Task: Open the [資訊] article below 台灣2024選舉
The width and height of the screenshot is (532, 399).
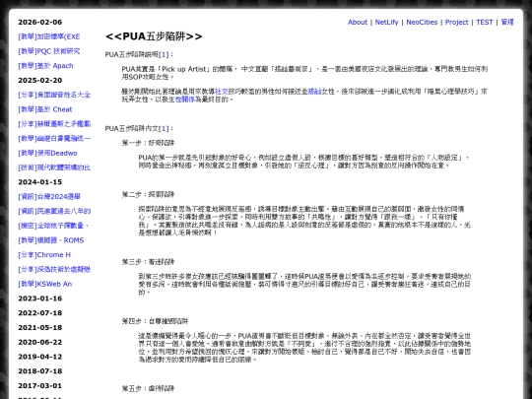Action: tap(54, 211)
